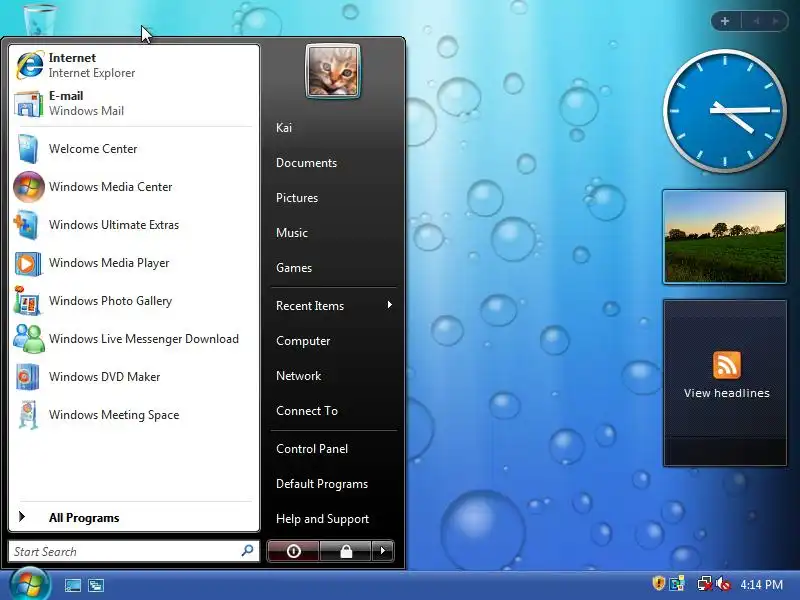Viewport: 800px width, 600px height.
Task: Start Windows Media Player icon
Action: (x=28, y=264)
